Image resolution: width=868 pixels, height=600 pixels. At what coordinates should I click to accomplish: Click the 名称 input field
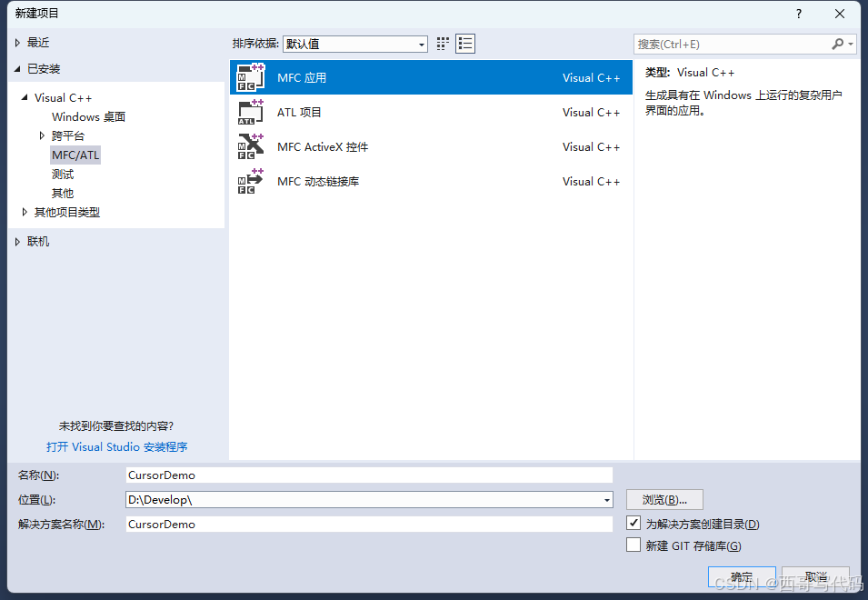[x=369, y=475]
